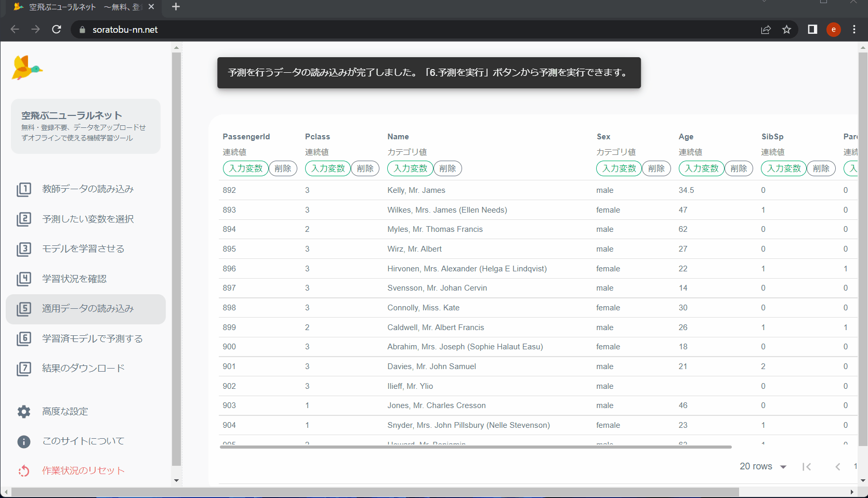
Task: Click the sidebar vertical scrollbar
Action: 176,258
